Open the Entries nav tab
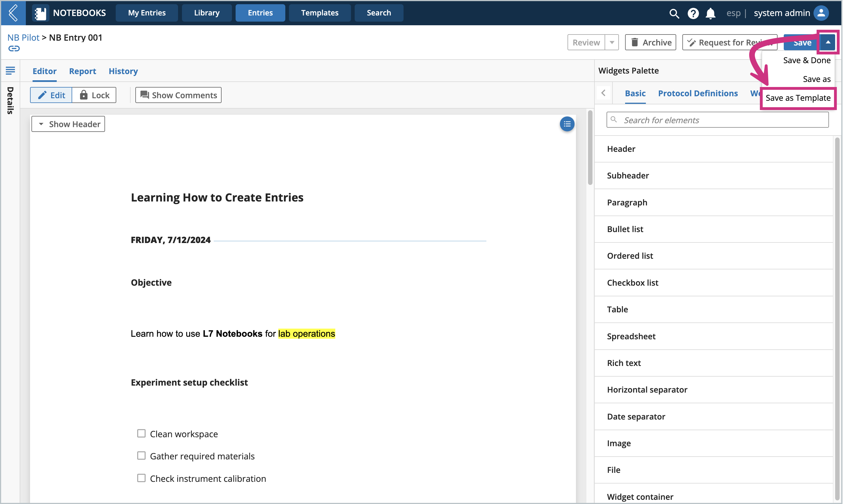843x504 pixels. pyautogui.click(x=260, y=13)
